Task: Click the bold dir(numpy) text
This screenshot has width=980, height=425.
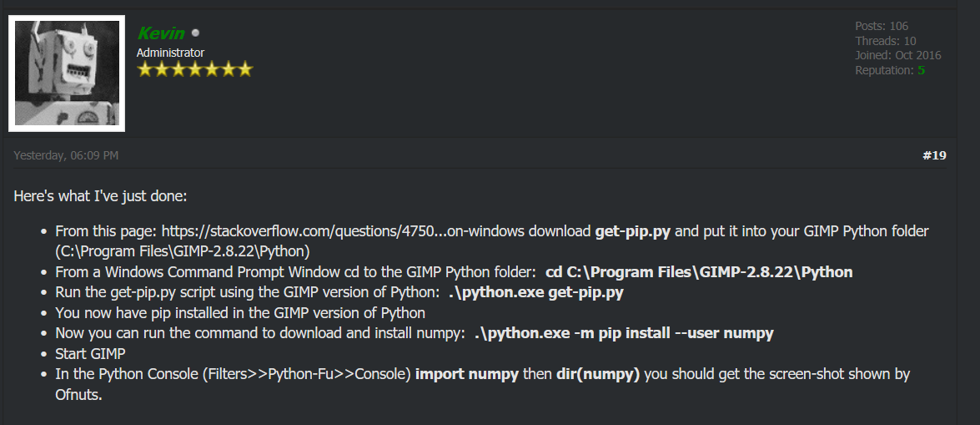Action: tap(598, 374)
